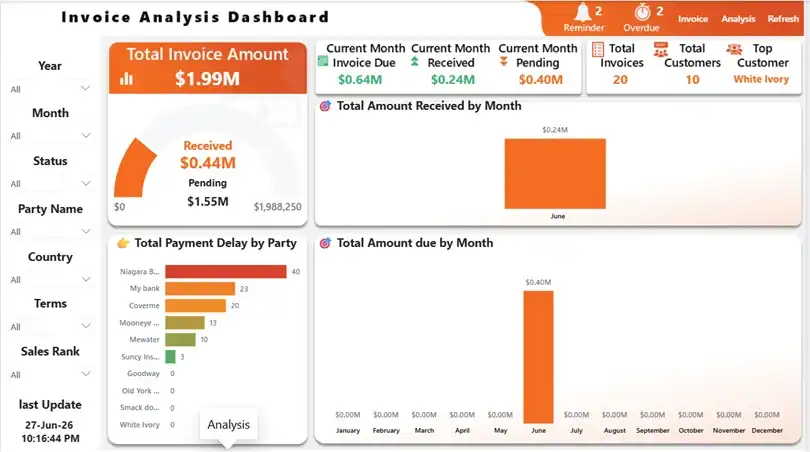Click the Total Customers value 10
Screen dimensions: 810x452
[692, 80]
